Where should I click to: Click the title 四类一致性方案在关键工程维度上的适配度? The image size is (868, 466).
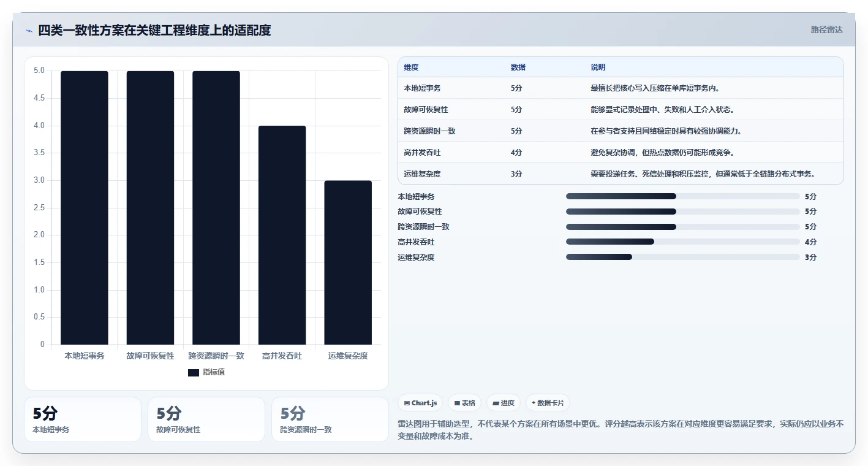[154, 30]
